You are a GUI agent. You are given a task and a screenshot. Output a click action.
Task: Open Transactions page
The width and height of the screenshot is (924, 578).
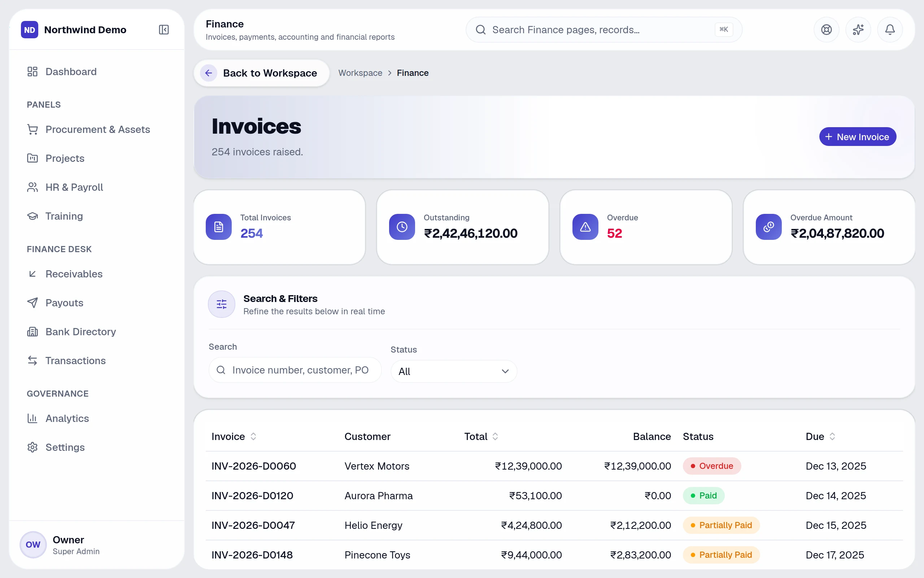[x=96, y=361]
